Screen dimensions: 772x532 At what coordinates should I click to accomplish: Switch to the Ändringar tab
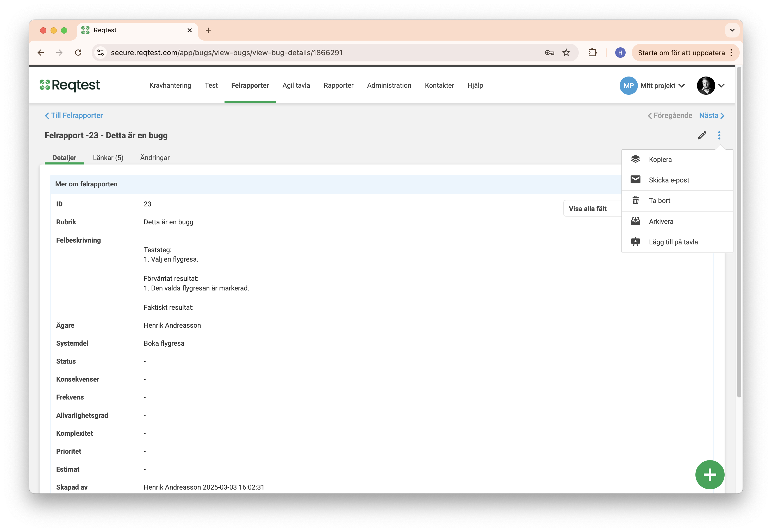click(155, 158)
